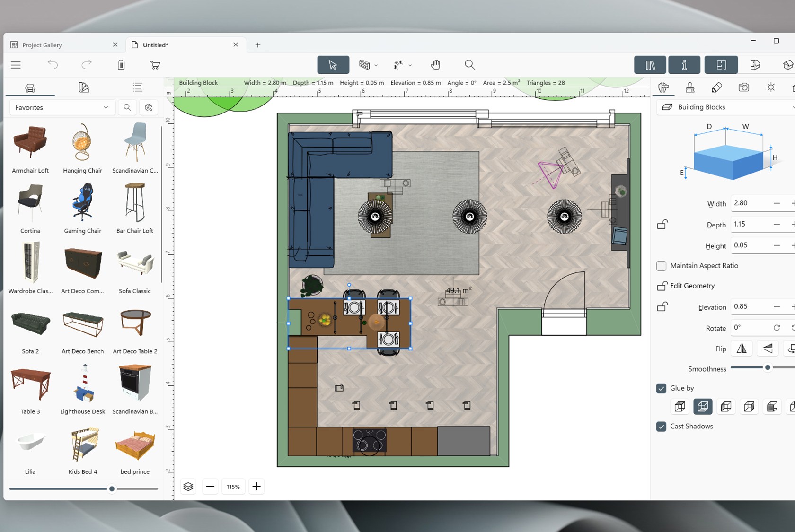Click the trash delete icon

121,65
